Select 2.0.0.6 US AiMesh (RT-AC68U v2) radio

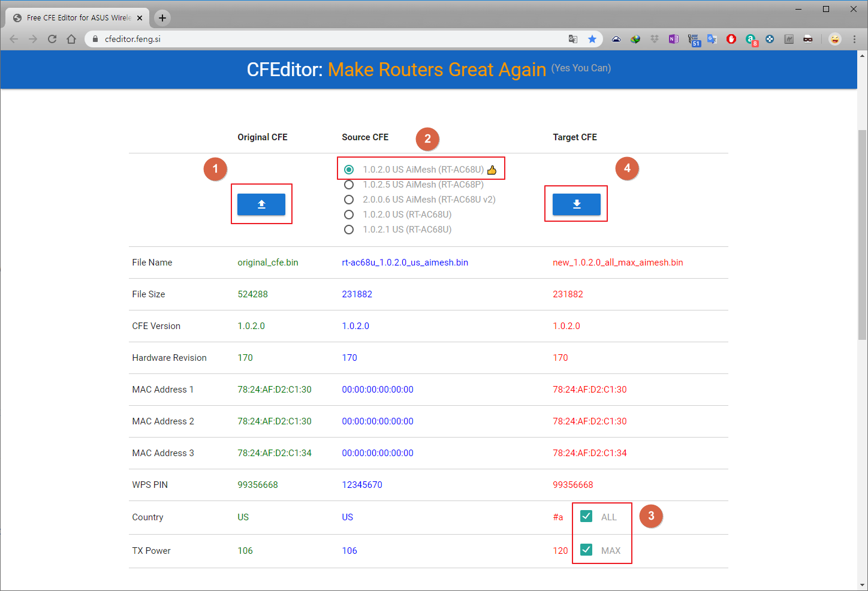pos(349,200)
